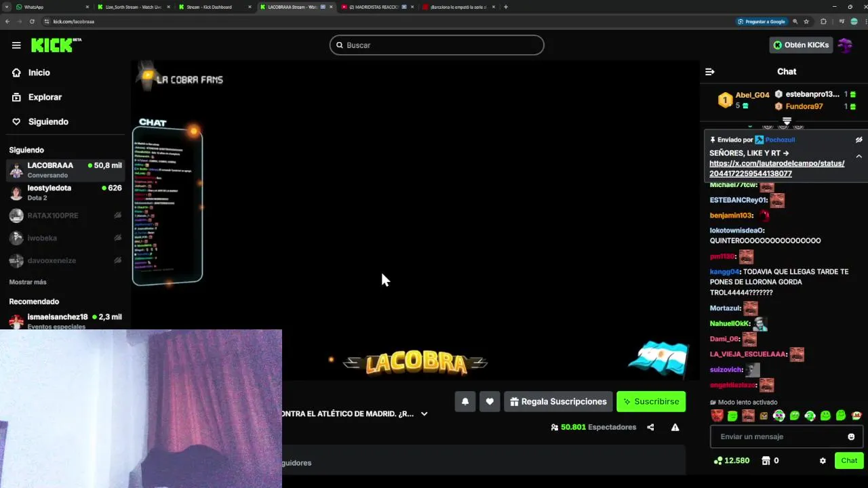Open offline iwobeka channel
Image resolution: width=868 pixels, height=488 pixels.
click(x=65, y=238)
